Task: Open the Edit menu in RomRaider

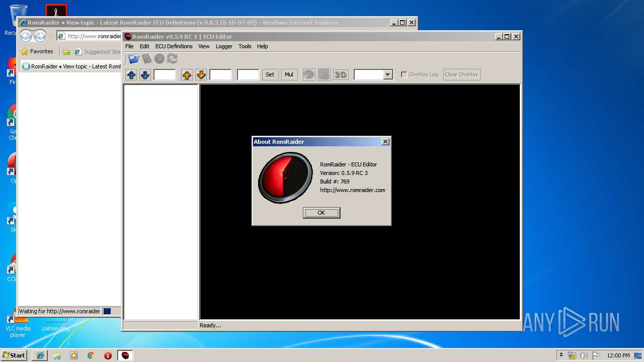Action: [144, 46]
